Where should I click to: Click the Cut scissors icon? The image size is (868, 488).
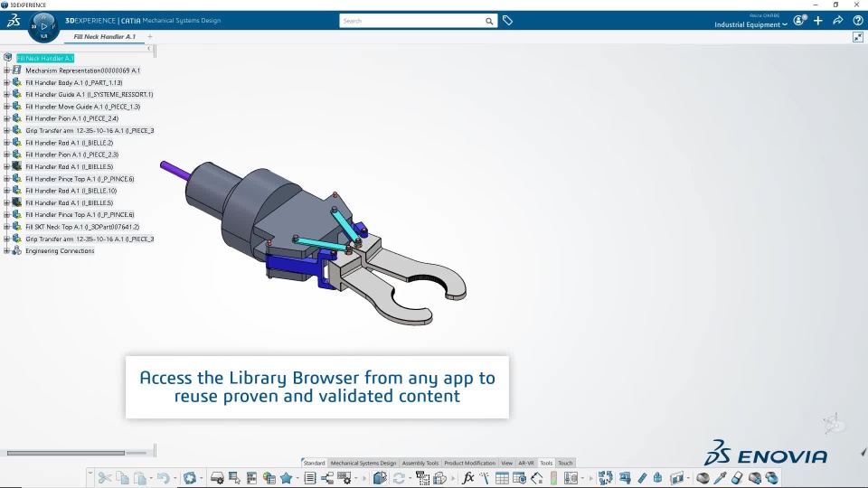(x=104, y=477)
